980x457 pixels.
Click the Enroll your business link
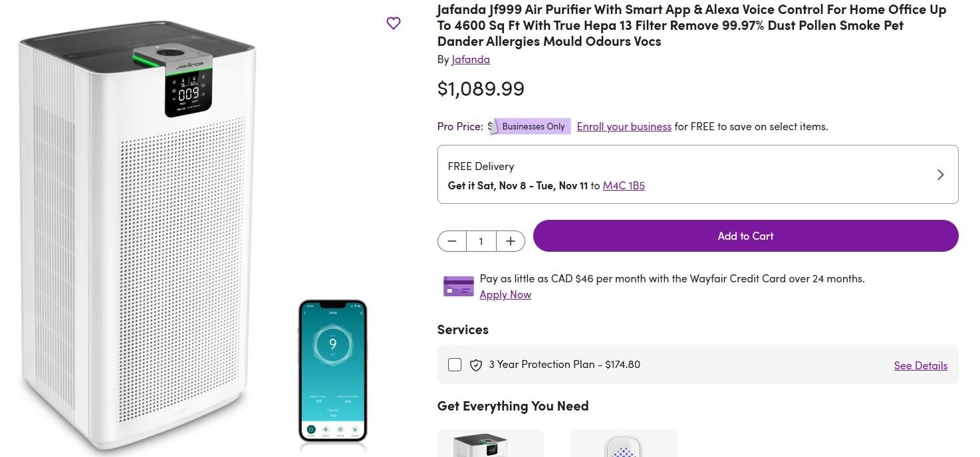click(624, 126)
